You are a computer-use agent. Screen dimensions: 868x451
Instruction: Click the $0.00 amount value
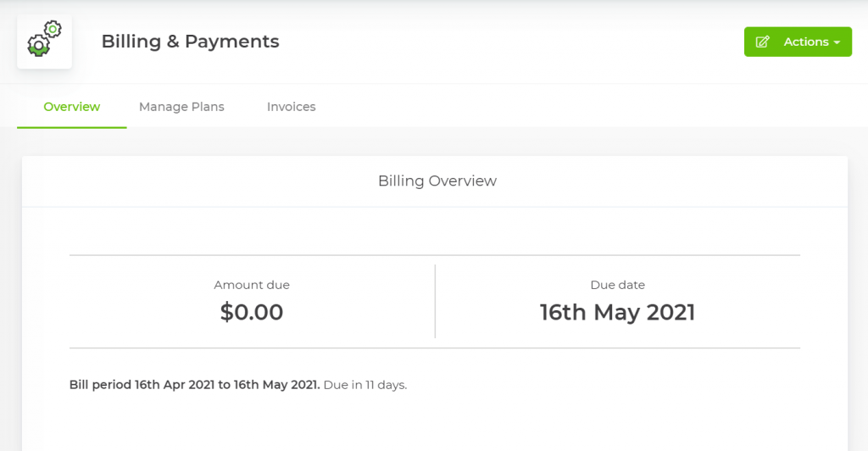[252, 312]
